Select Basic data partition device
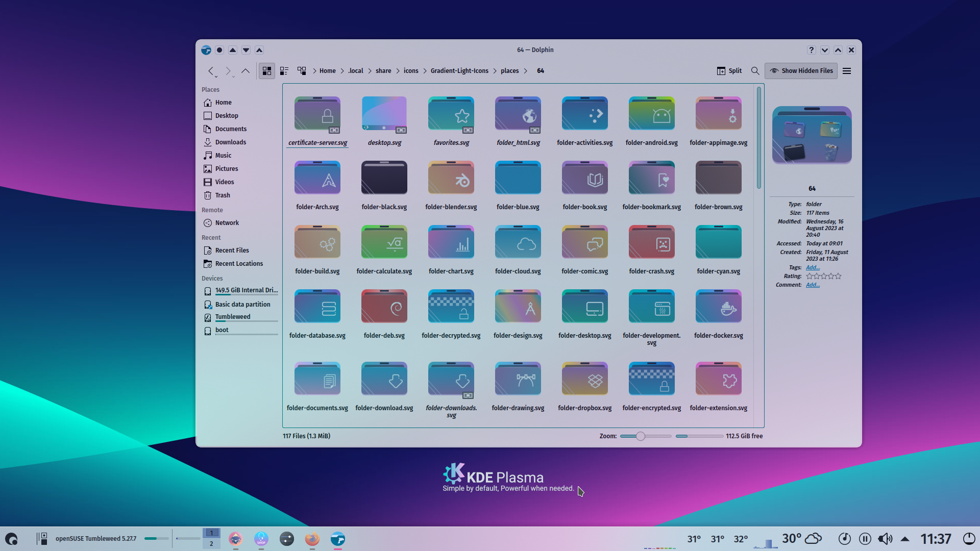The image size is (980, 551). point(240,305)
